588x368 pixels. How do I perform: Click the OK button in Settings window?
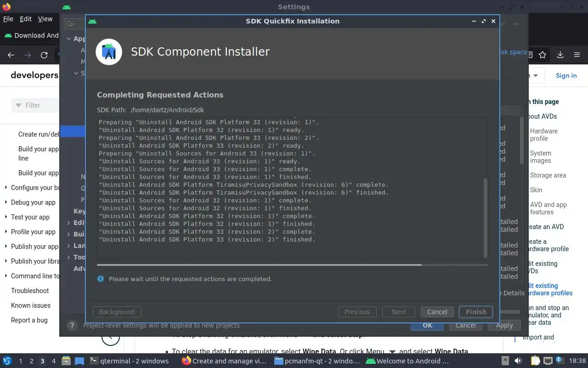(x=427, y=325)
